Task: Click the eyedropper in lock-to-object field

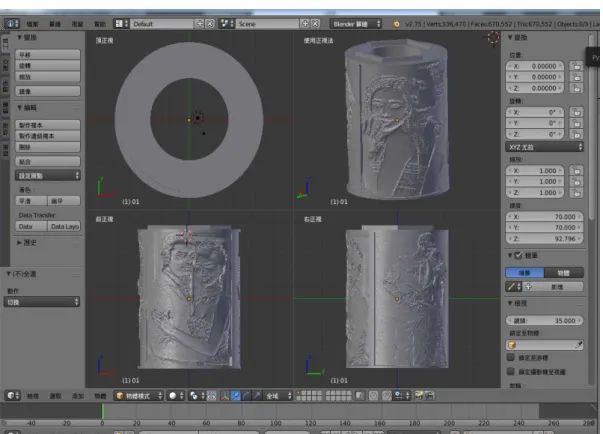Action: (578, 345)
